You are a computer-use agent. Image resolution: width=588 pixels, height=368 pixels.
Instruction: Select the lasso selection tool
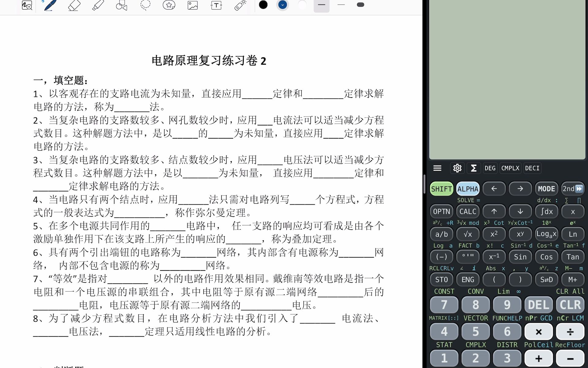coord(145,5)
